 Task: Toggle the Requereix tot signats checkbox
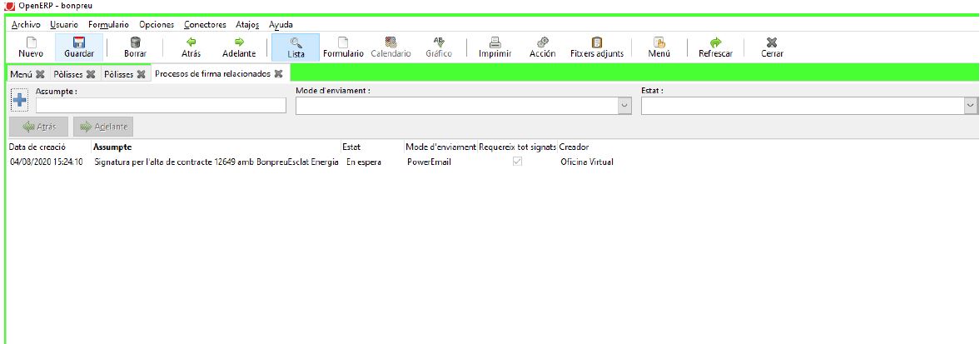(x=517, y=162)
